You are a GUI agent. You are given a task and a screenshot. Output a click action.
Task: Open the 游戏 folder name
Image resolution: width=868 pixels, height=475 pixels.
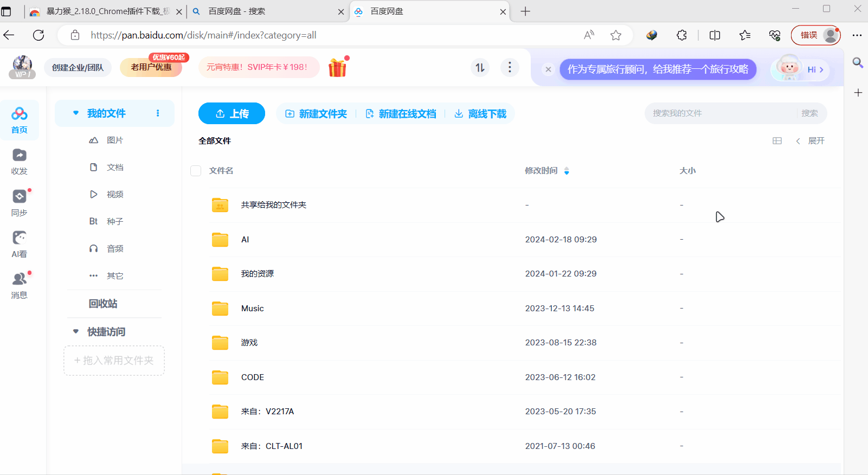(x=249, y=343)
